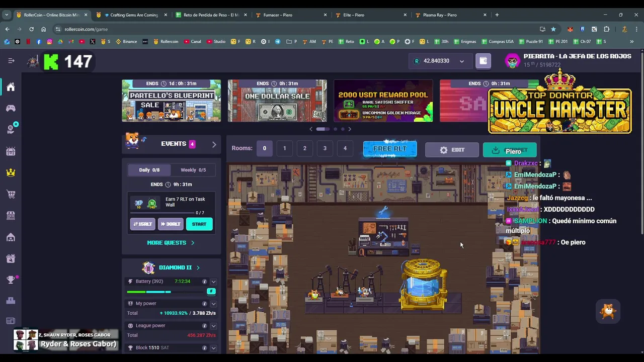Image resolution: width=644 pixels, height=362 pixels.
Task: Open the news icon at sidebar bottom
Action: 11,321
